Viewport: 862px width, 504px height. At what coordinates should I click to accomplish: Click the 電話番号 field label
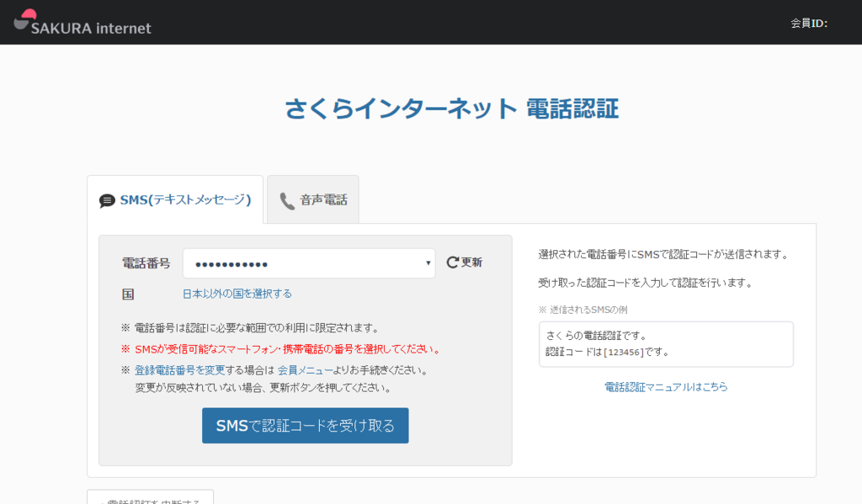pyautogui.click(x=146, y=263)
